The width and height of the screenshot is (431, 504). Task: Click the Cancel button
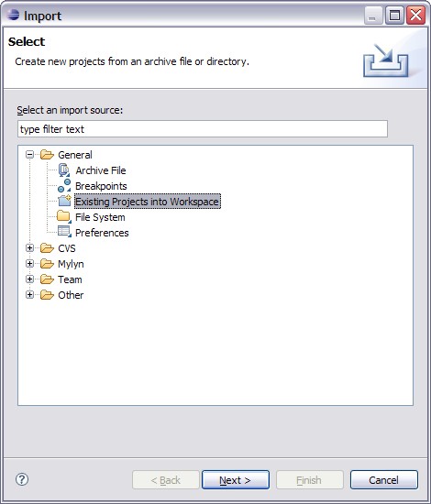tap(384, 480)
